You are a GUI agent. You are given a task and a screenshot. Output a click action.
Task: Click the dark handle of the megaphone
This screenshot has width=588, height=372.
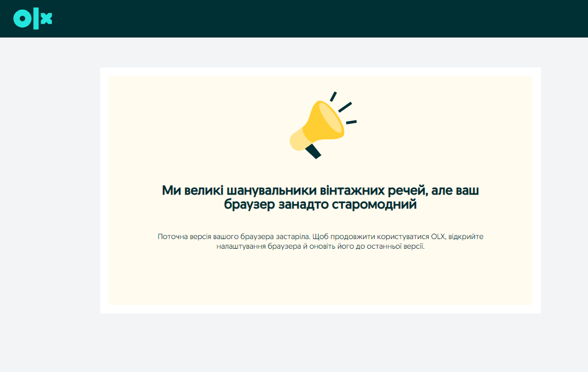click(x=313, y=151)
